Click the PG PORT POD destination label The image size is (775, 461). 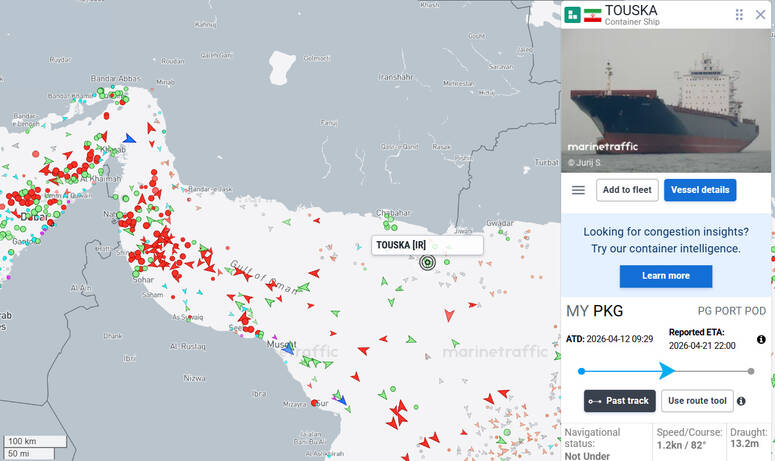(x=733, y=311)
